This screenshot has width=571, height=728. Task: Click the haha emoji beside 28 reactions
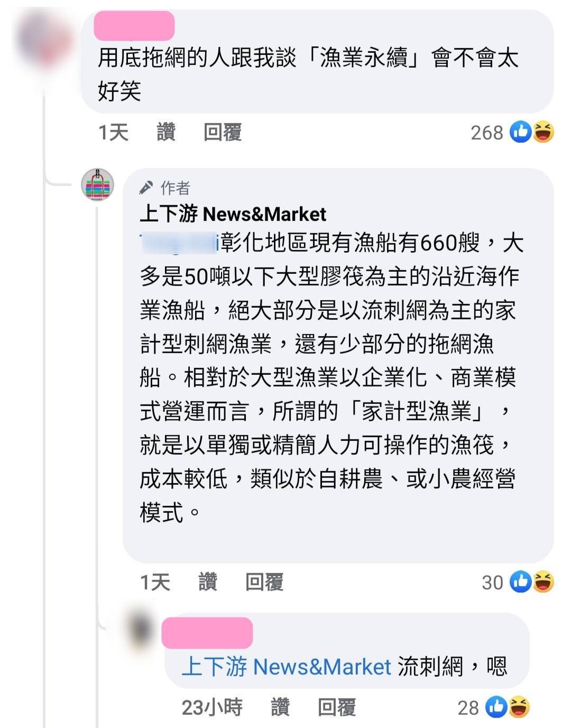coord(519,707)
